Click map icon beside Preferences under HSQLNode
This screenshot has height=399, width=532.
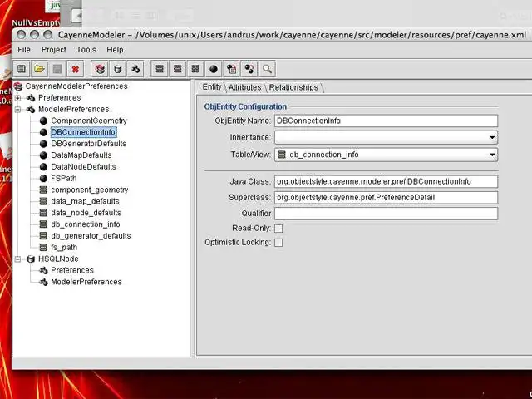pos(43,271)
